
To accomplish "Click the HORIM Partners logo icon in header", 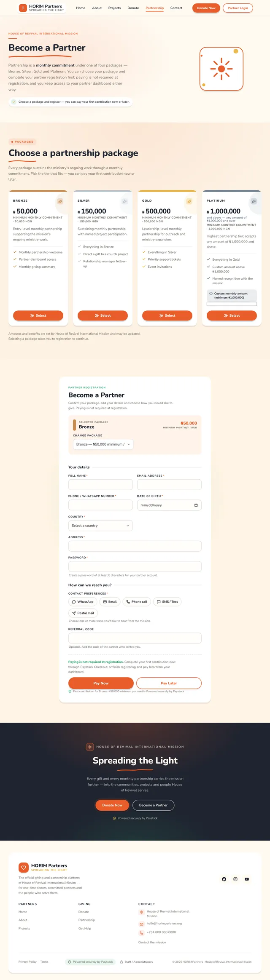I will click(x=23, y=8).
